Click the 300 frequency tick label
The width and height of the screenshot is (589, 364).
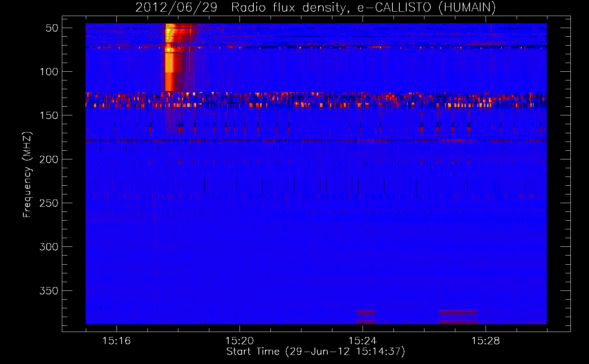(x=49, y=247)
